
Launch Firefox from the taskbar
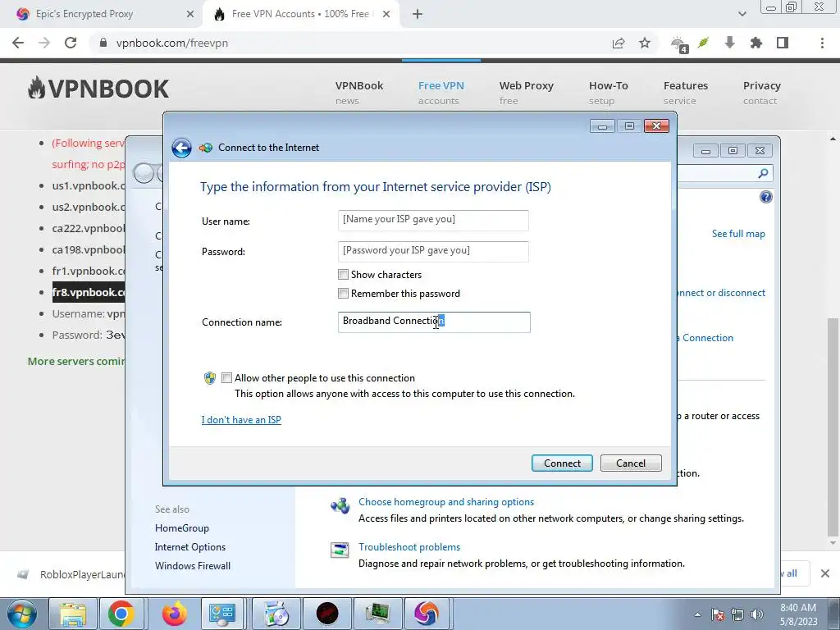(174, 614)
